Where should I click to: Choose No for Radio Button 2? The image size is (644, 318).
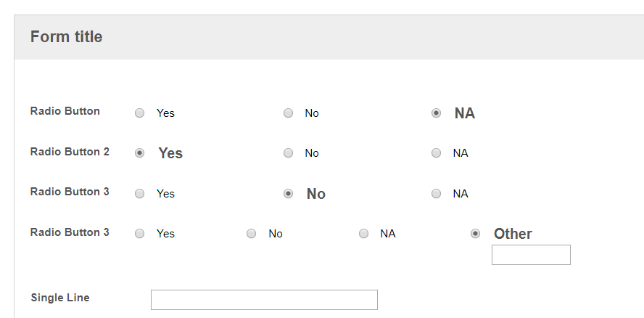(289, 153)
